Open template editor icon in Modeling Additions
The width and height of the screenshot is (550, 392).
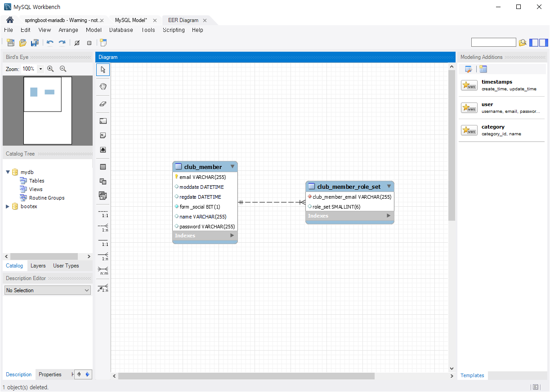click(x=469, y=69)
